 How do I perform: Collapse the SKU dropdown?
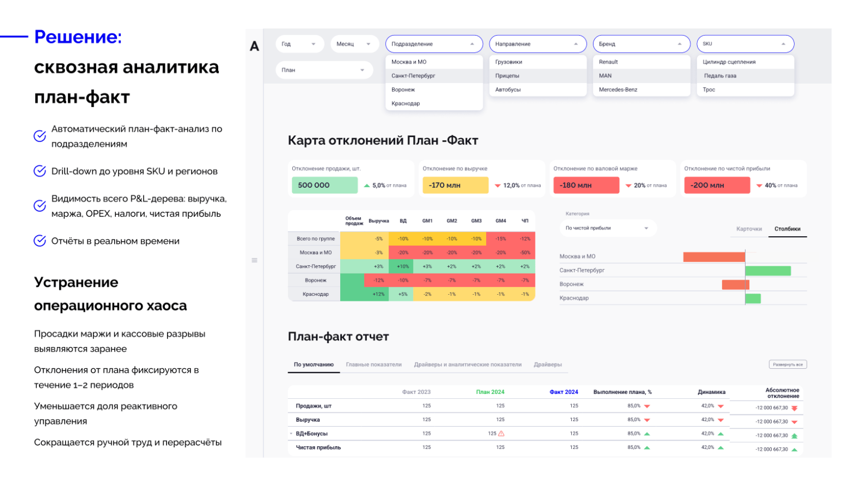coord(746,44)
